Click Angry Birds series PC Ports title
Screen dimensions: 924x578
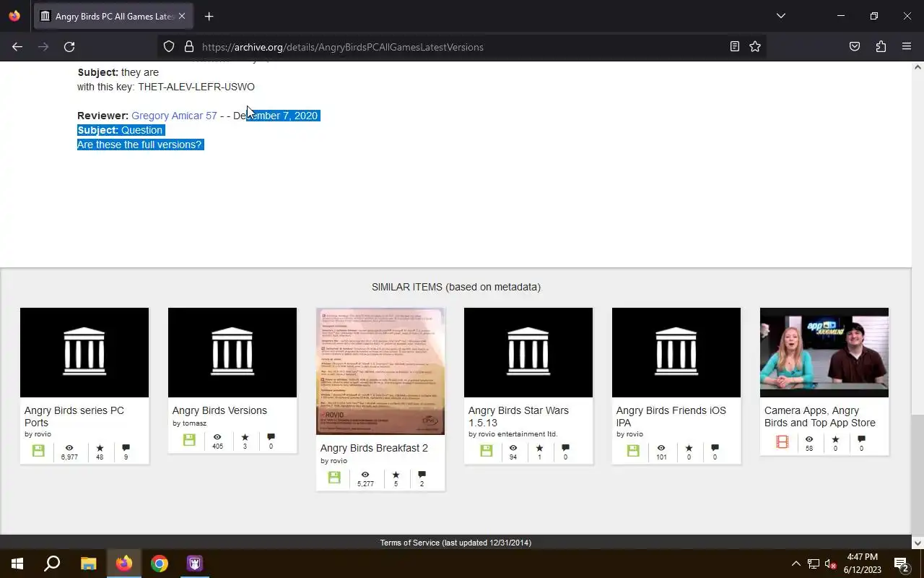(74, 416)
